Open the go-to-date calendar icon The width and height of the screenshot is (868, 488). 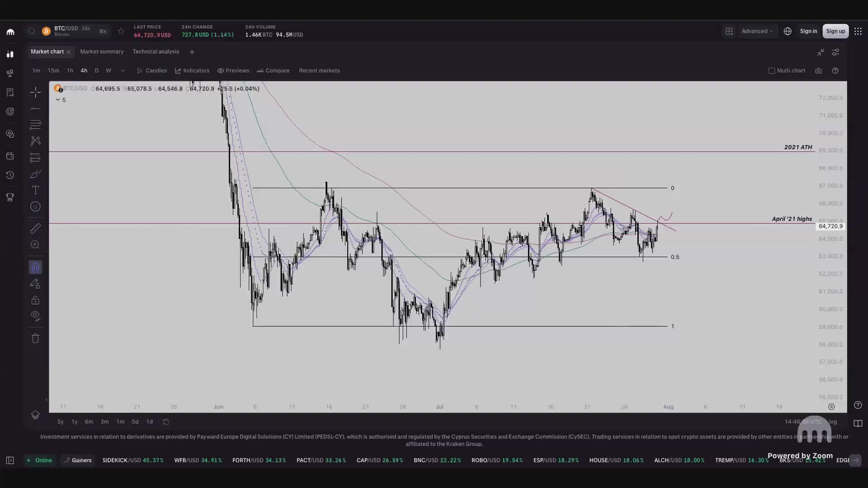click(x=166, y=422)
